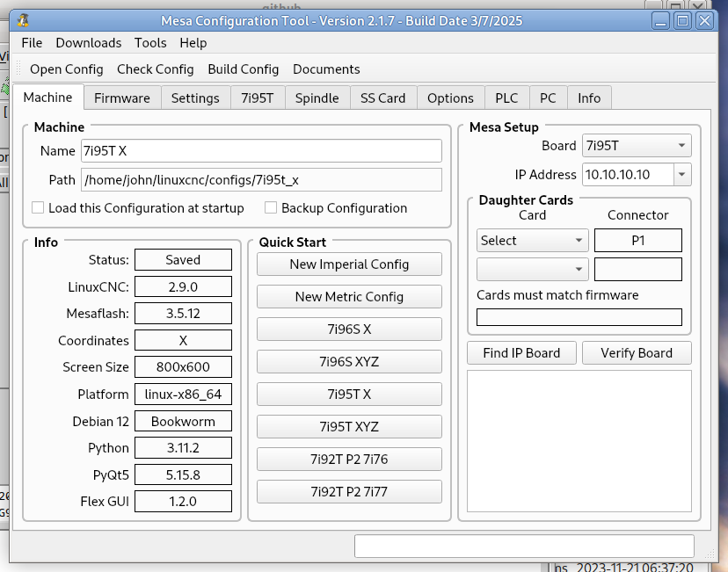Tick the Backup Configuration checkbox

point(271,207)
